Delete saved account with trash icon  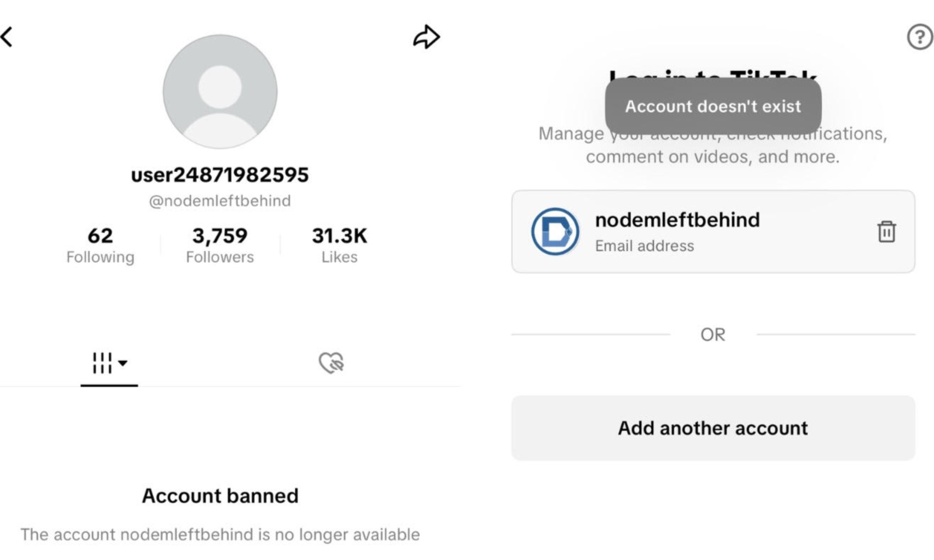(886, 232)
